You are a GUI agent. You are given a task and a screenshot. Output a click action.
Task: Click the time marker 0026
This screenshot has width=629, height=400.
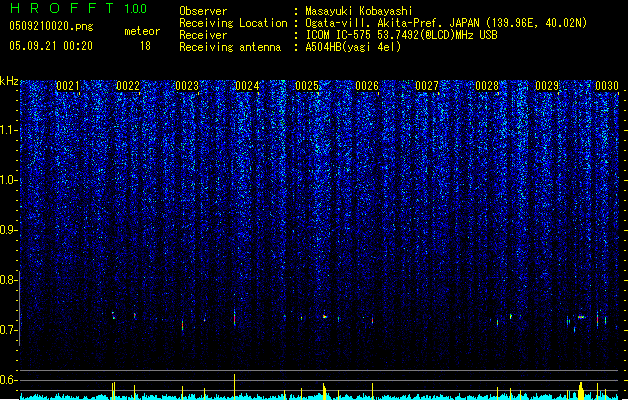pos(367,86)
